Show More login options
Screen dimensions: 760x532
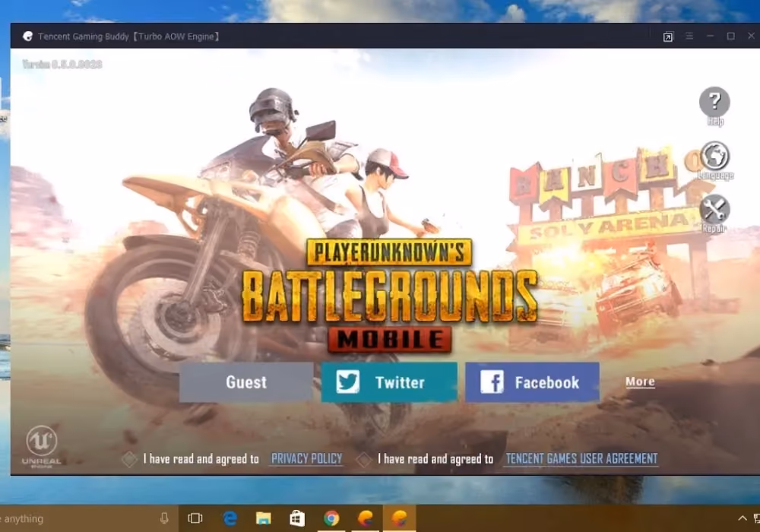click(640, 382)
